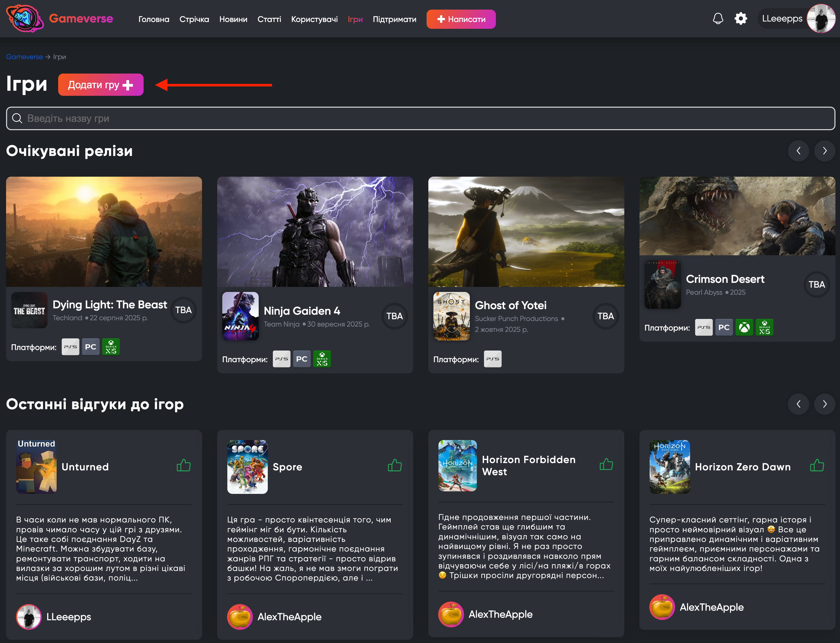Show next game reviews
840x643 pixels.
[825, 404]
